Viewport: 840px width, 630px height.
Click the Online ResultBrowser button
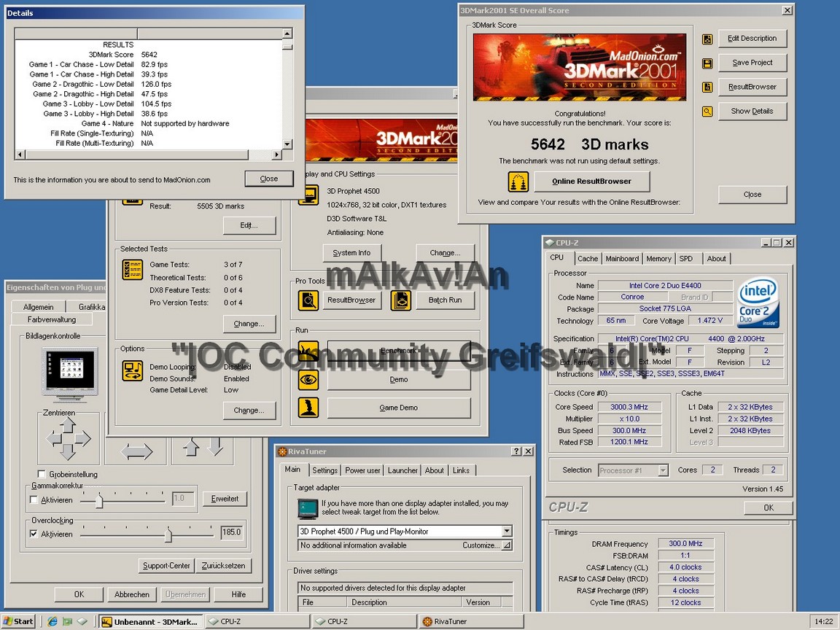(x=592, y=182)
